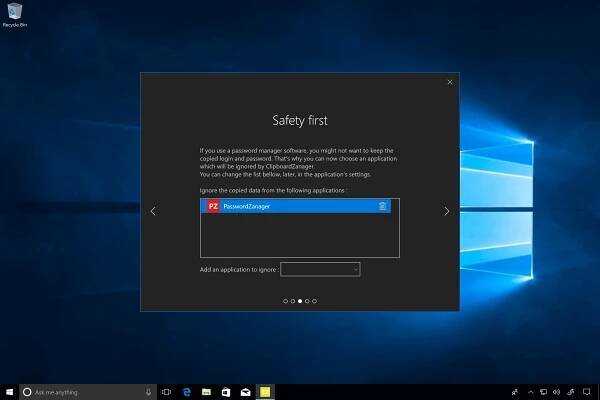Jump to the last page indicator dot
The height and width of the screenshot is (400, 600).
[314, 300]
